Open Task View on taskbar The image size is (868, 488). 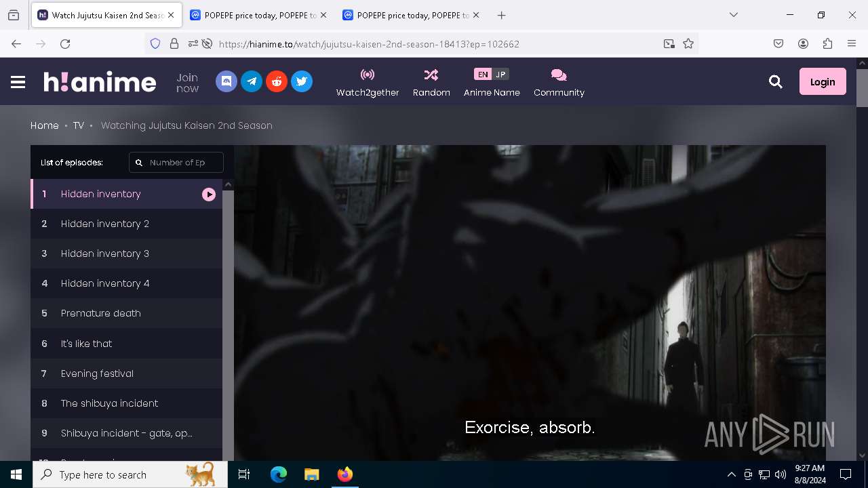tap(244, 474)
